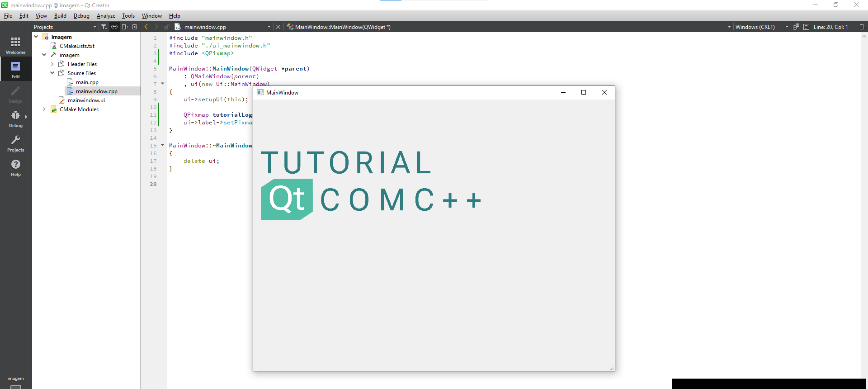Open mainwindow.ui in project tree

86,100
